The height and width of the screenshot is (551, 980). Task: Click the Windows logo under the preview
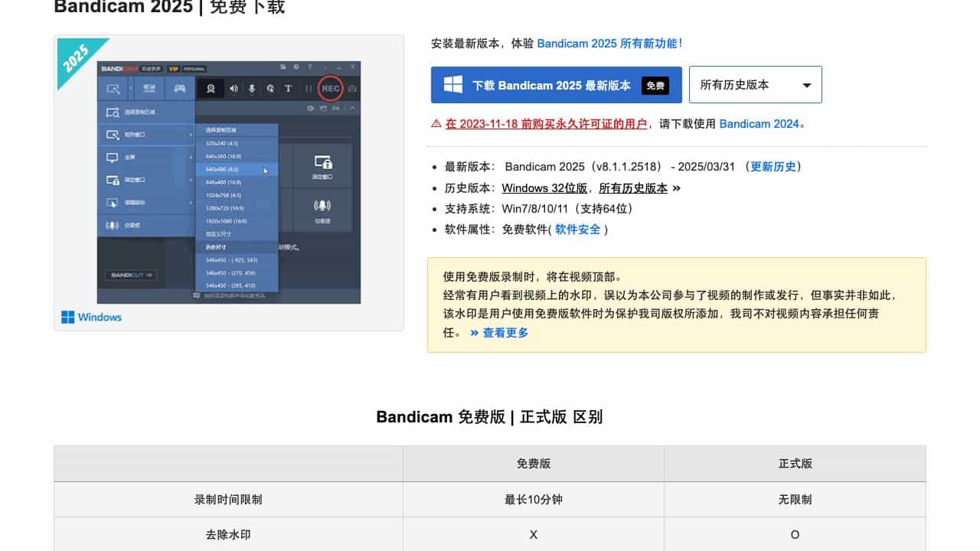click(x=68, y=317)
